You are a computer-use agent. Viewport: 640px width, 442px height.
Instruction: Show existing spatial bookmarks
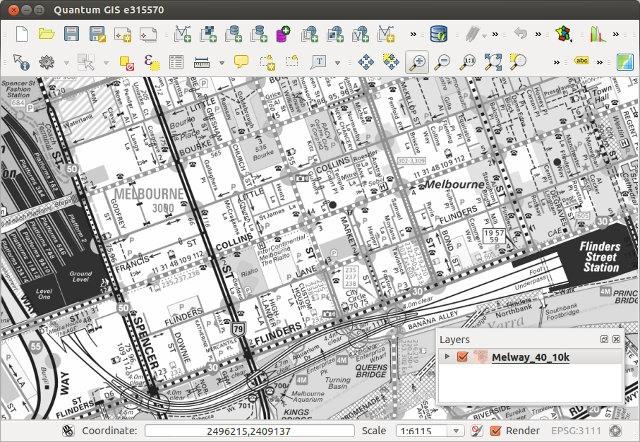(292, 62)
